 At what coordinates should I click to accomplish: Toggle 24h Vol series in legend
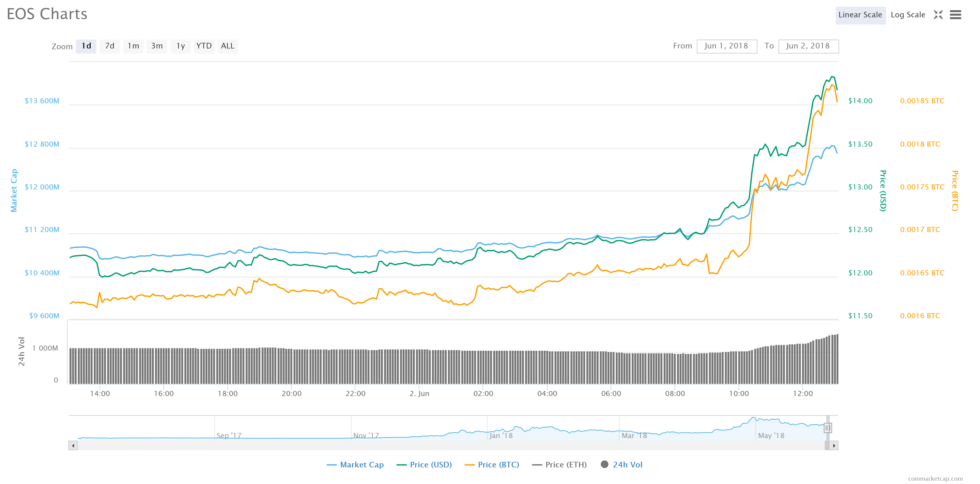tap(622, 465)
